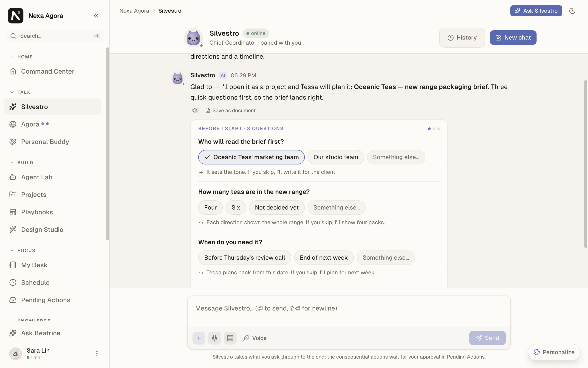
Task: Click the Ask Silvestro button in the top bar
Action: click(536, 11)
